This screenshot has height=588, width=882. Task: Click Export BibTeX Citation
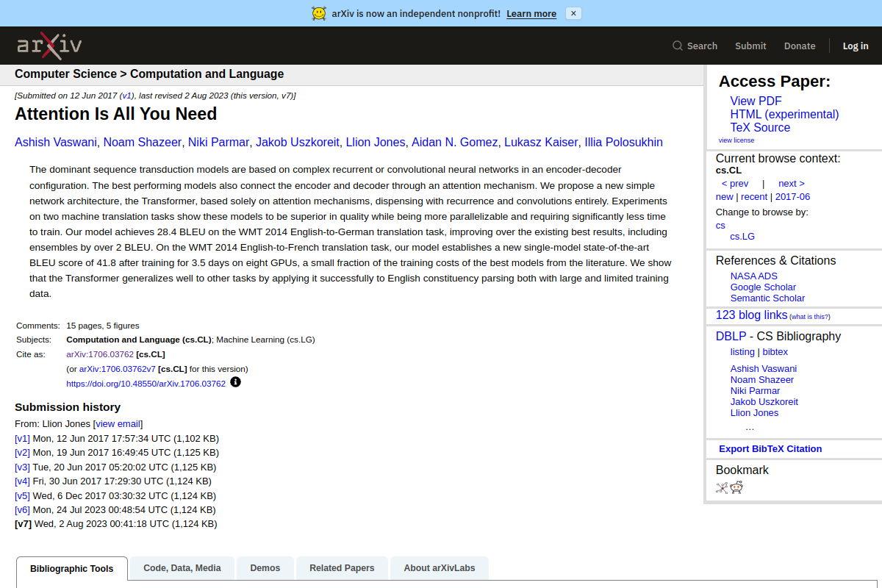(770, 448)
